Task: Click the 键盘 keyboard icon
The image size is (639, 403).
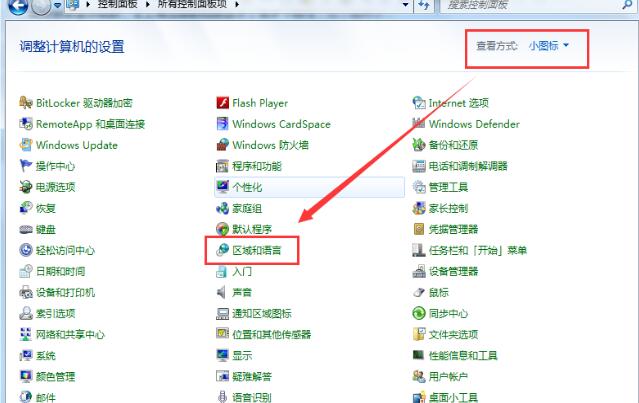Action: pos(26,229)
